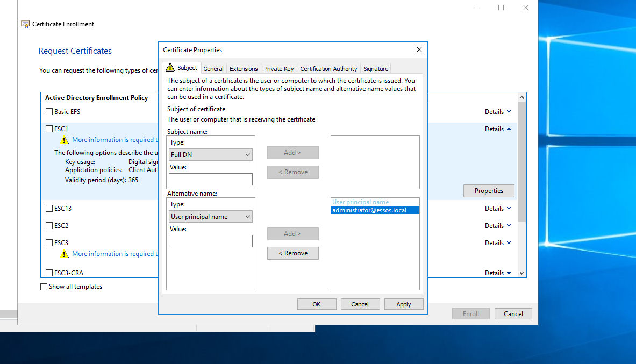This screenshot has width=636, height=364.
Task: Click the Enroll button
Action: (471, 313)
